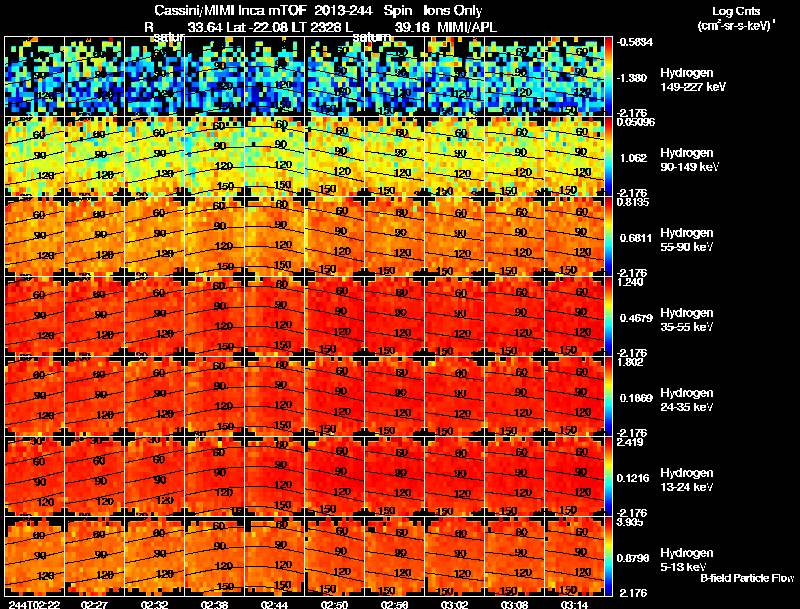This screenshot has height=609, width=800.
Task: Open the first panel in the 149-227 keV row
Action: 35,77
